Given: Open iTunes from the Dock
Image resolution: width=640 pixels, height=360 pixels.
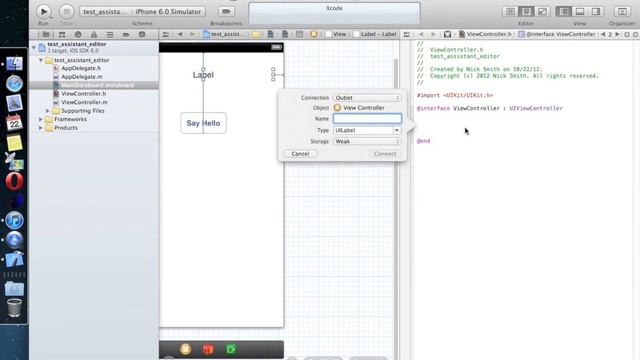Looking at the screenshot, I should (x=14, y=220).
